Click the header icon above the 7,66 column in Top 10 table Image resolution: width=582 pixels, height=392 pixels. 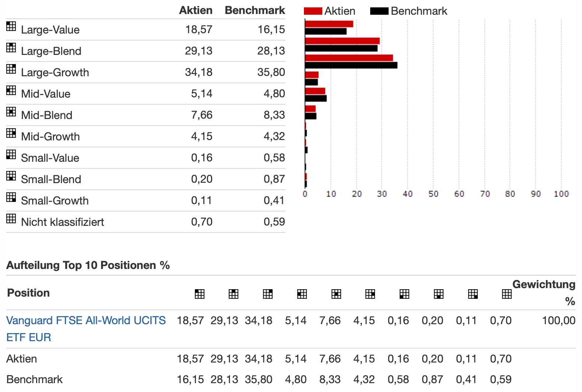pos(336,294)
